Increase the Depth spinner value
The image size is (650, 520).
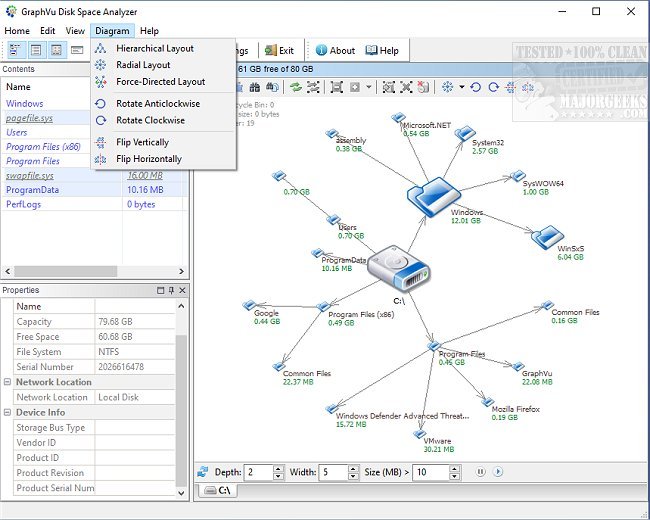[279, 468]
